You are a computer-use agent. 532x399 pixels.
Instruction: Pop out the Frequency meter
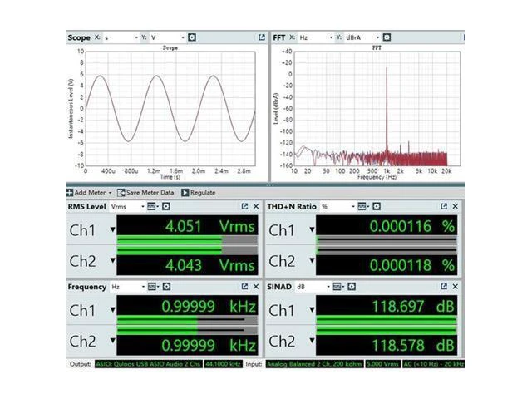pos(244,287)
